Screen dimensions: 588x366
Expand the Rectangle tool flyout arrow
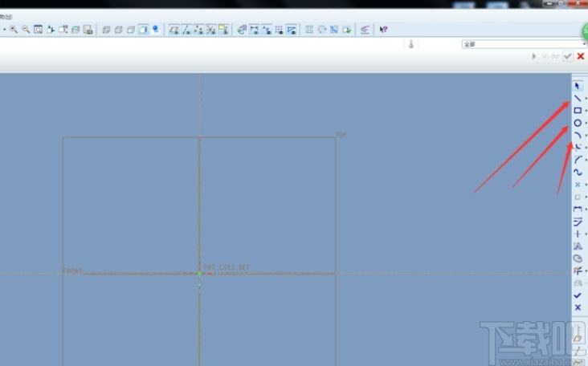(586, 111)
